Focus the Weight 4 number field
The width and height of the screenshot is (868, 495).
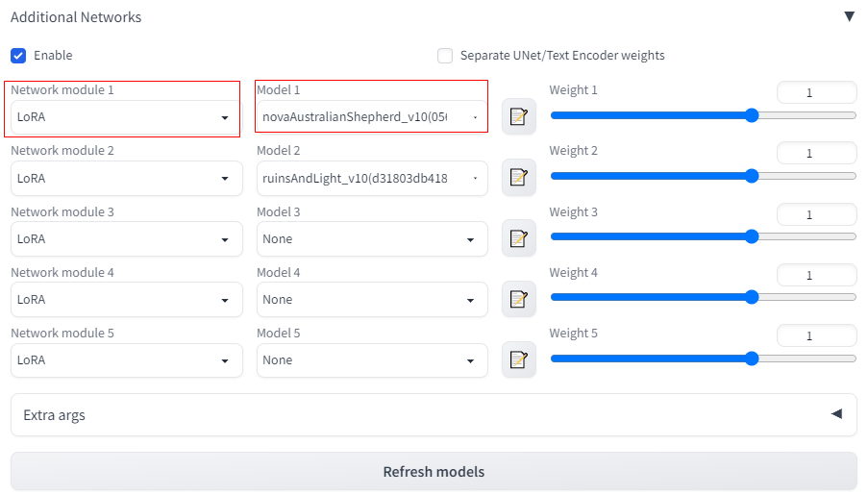click(x=816, y=275)
